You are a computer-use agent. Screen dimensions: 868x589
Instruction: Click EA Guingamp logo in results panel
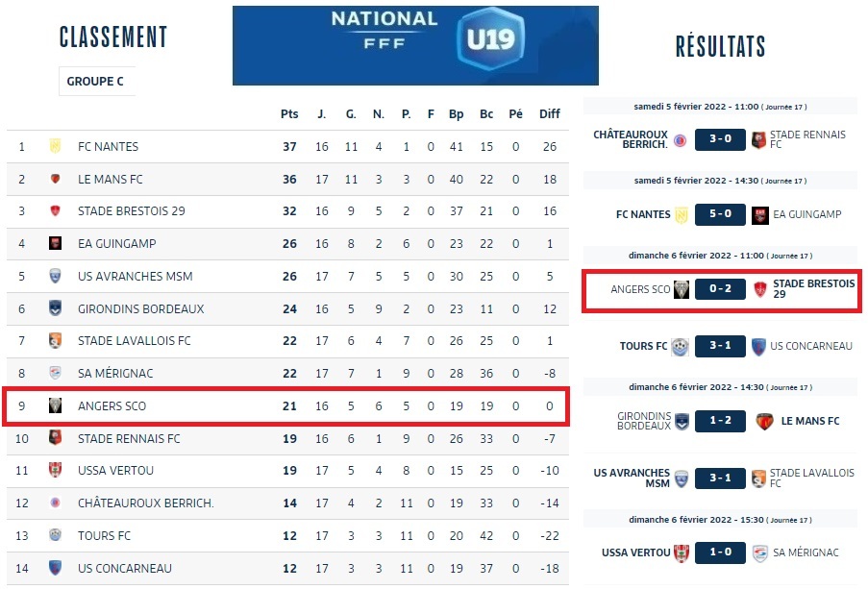760,214
